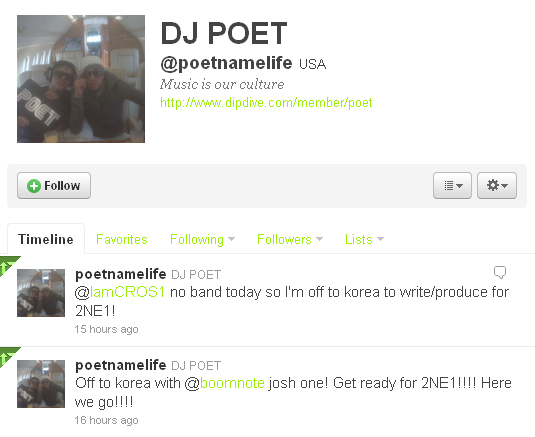535x437 pixels.
Task: Click the reply bubble icon on first tweet
Action: tap(500, 272)
